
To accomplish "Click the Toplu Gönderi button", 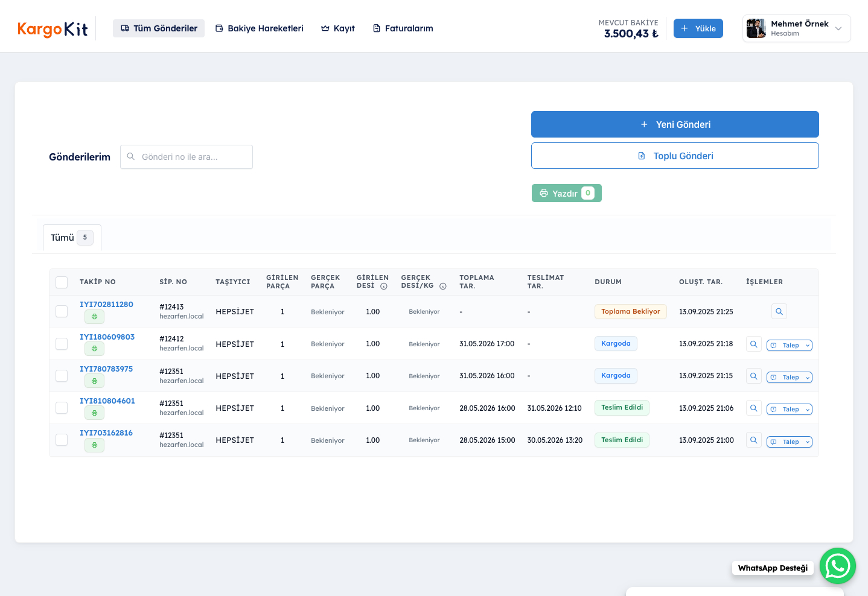I will click(x=675, y=156).
